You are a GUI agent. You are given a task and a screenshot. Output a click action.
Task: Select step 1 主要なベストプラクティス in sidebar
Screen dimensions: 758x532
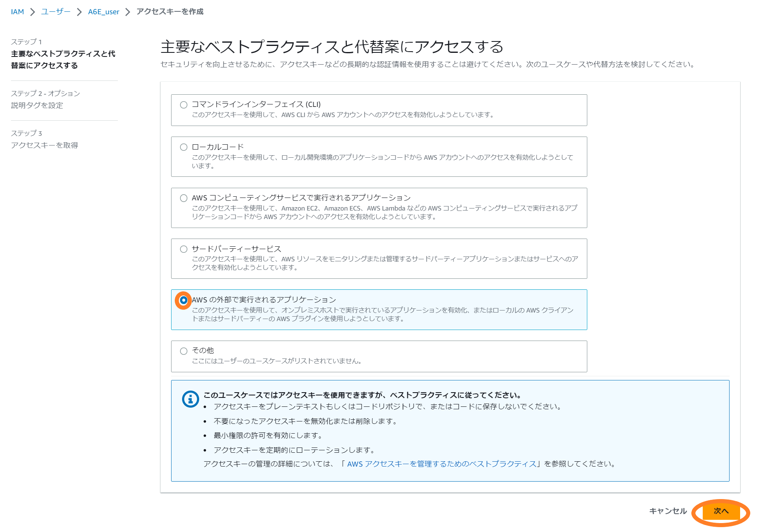coord(63,59)
